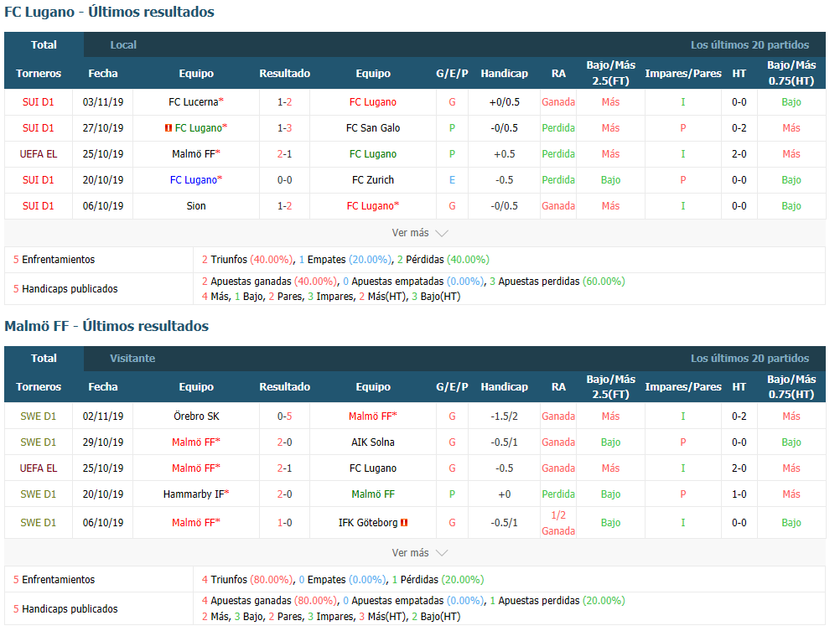Click the 0-5 result of Örebro SK match

[284, 416]
